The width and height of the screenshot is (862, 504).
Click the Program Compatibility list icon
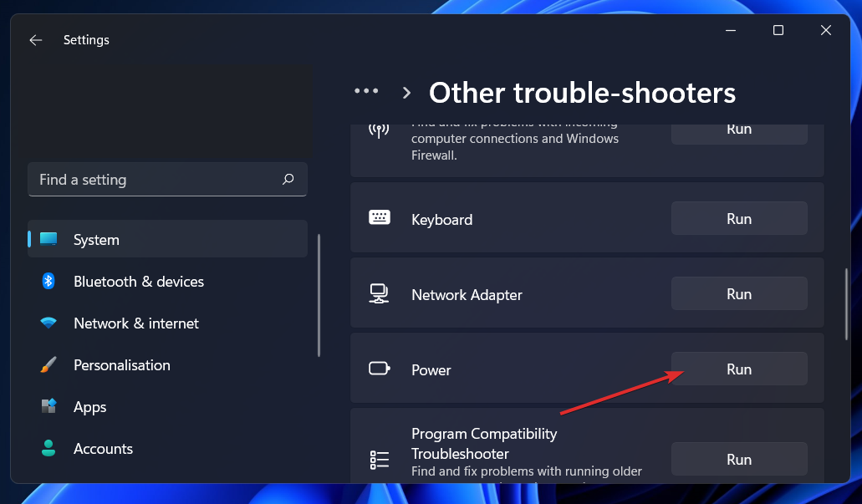pyautogui.click(x=380, y=460)
